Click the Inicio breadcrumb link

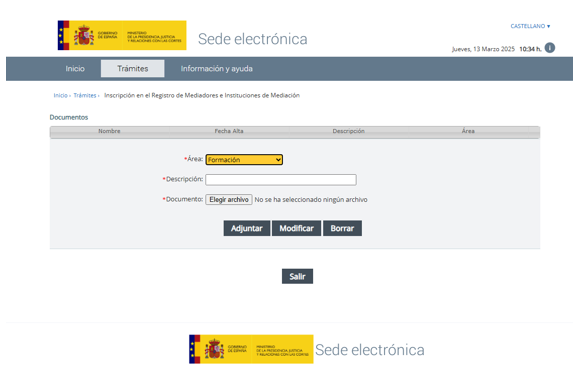tap(60, 96)
